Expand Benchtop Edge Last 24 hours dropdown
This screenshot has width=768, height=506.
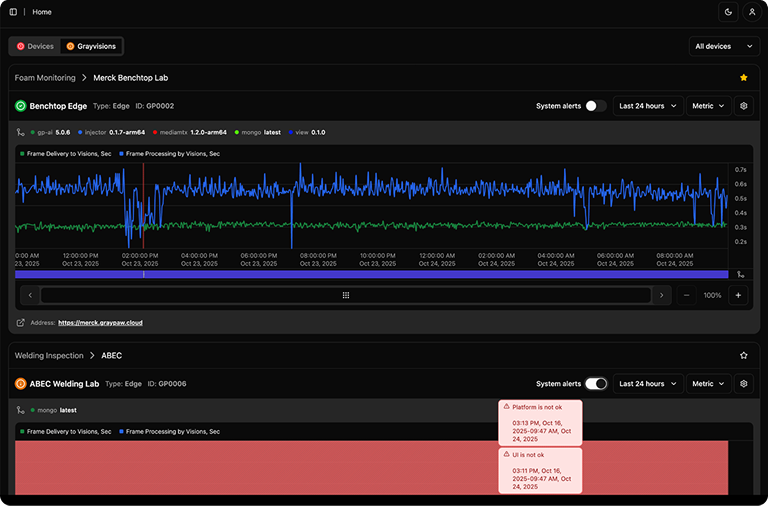point(647,105)
